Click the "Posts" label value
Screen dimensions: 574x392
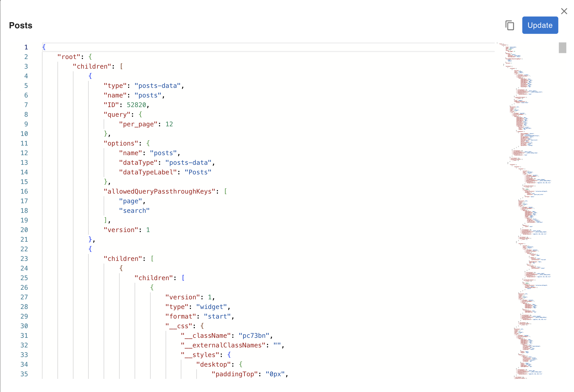[198, 172]
